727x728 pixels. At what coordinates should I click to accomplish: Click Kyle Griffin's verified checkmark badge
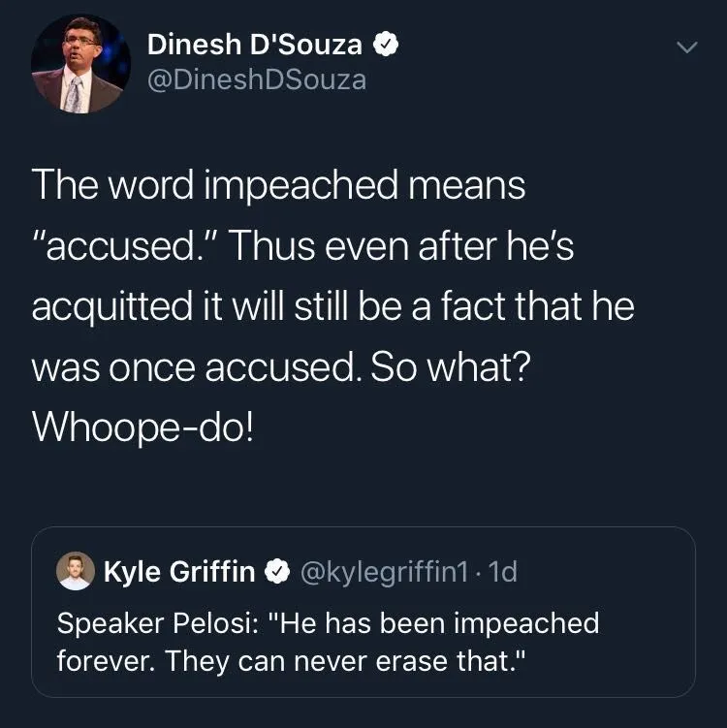point(279,573)
